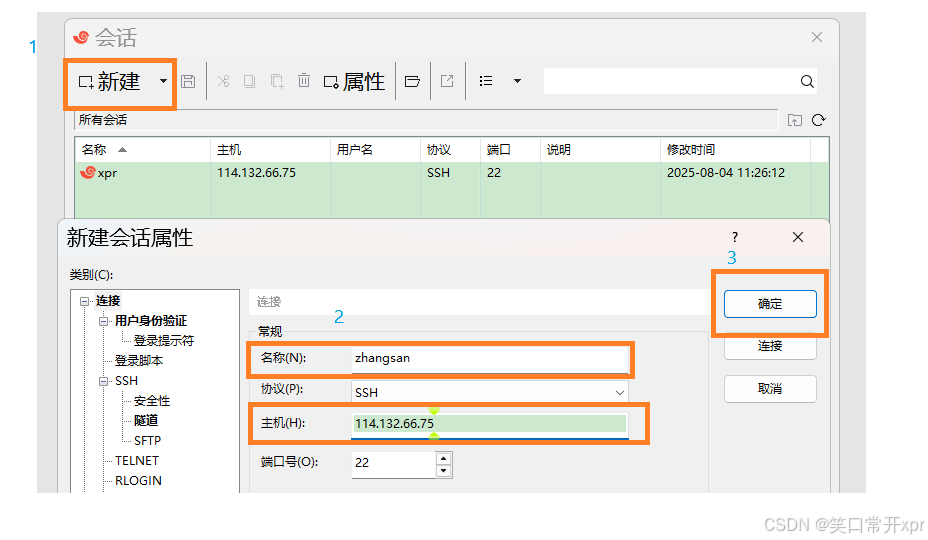
Task: Open the 协议 protocol dropdown showing SSH
Action: coord(490,393)
